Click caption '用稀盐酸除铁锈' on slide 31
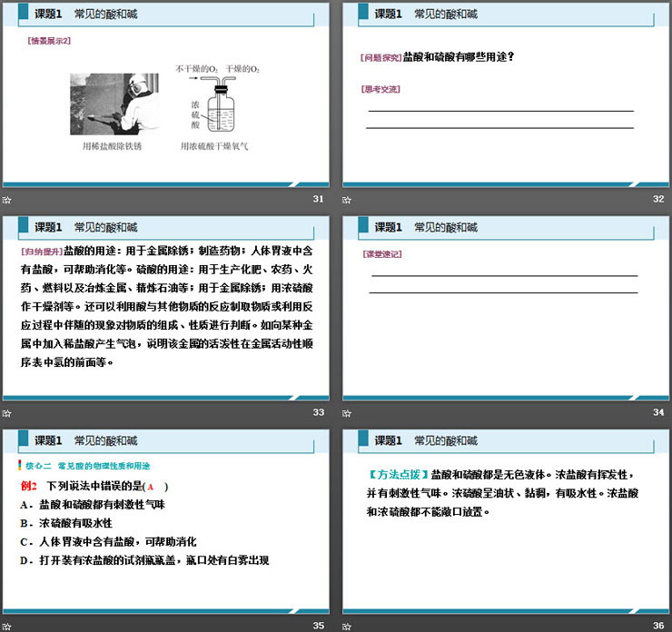 click(112, 146)
